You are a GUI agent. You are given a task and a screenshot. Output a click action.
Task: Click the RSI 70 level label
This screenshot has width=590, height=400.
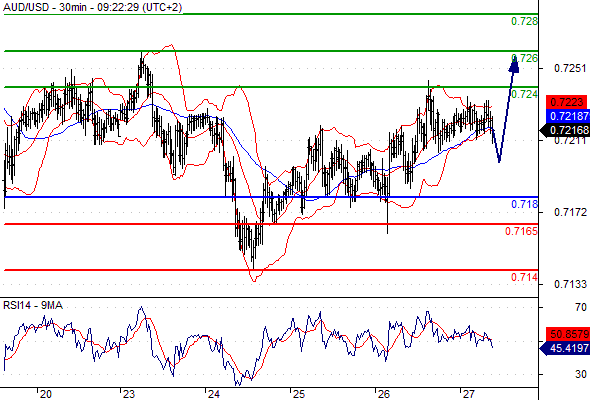[x=581, y=308]
